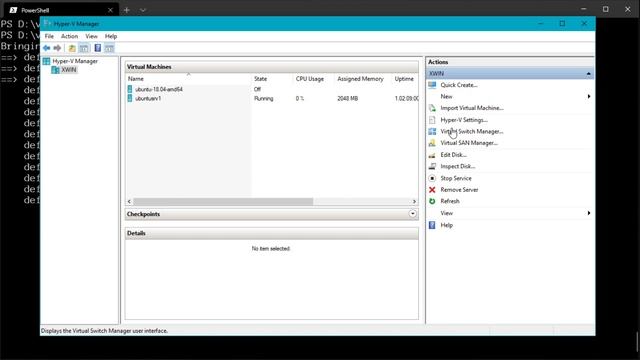Select Hyper-V Manager root label in tree
The width and height of the screenshot is (640, 360).
pos(75,61)
